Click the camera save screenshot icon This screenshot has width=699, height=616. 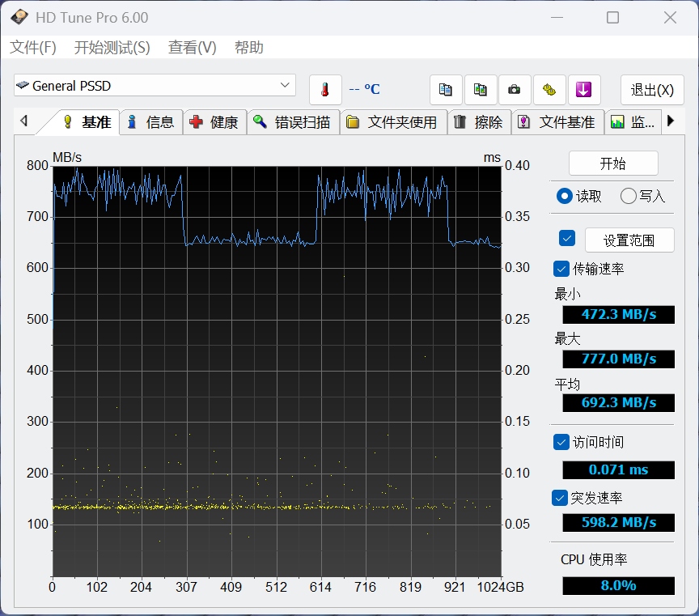[x=515, y=90]
